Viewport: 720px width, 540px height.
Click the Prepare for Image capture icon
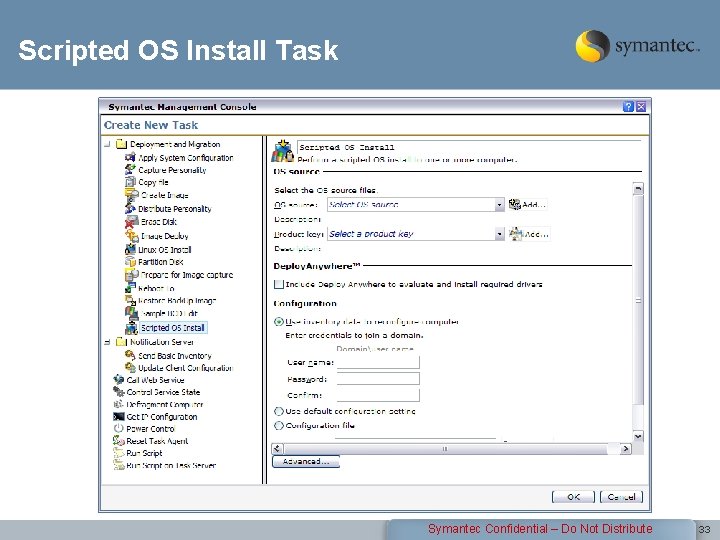(x=132, y=275)
